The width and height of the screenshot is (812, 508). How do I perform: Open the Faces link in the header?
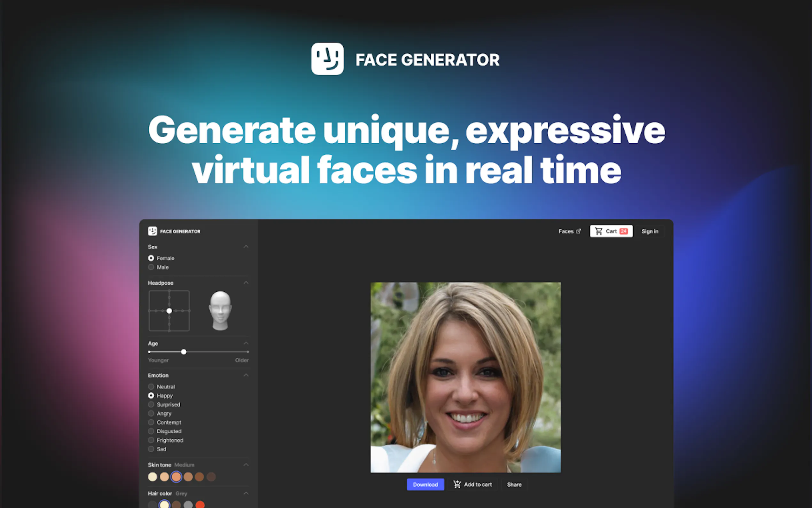(566, 231)
